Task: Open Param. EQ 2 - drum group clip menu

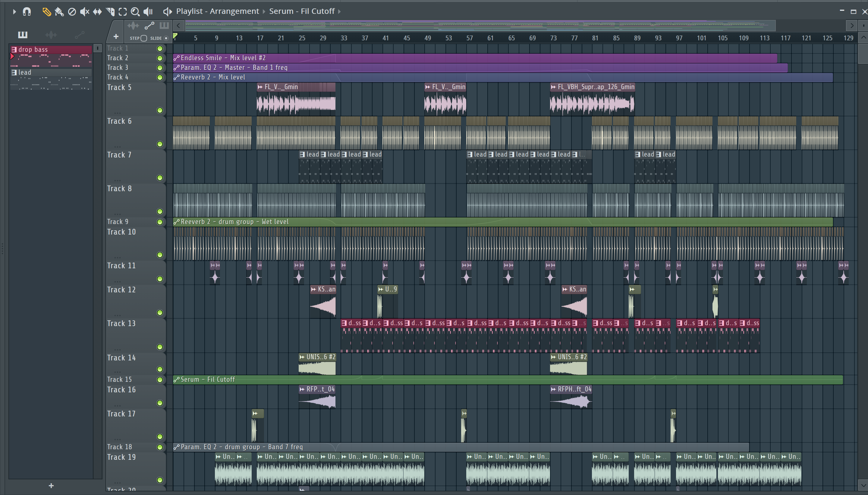Action: 176,447
